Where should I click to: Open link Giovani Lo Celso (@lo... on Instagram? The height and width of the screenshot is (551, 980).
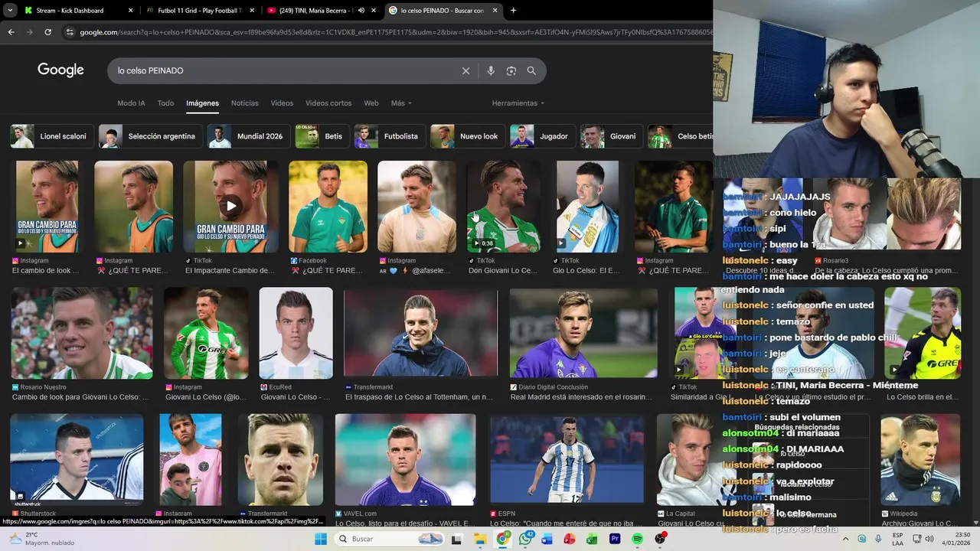(x=206, y=397)
